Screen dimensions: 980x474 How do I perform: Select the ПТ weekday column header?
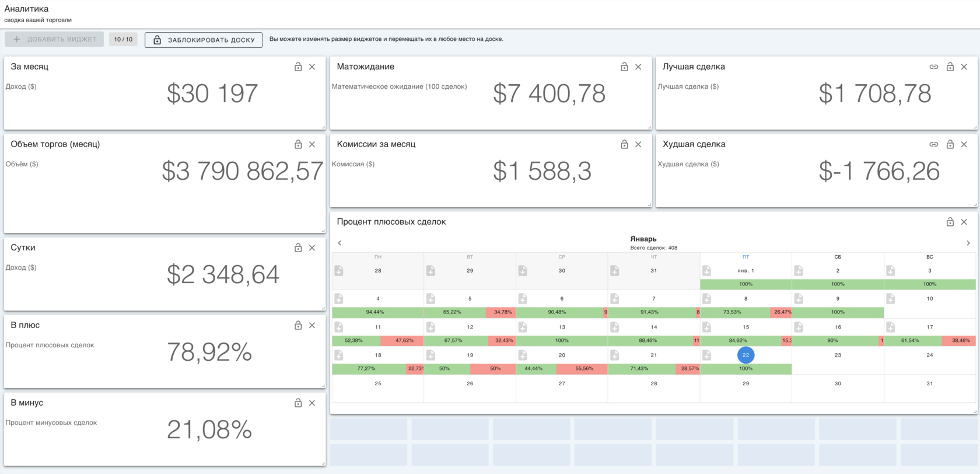(745, 257)
